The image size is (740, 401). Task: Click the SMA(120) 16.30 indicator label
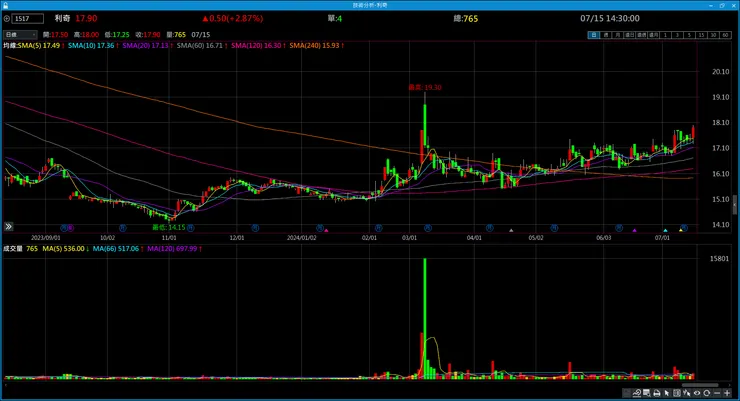tap(256, 45)
